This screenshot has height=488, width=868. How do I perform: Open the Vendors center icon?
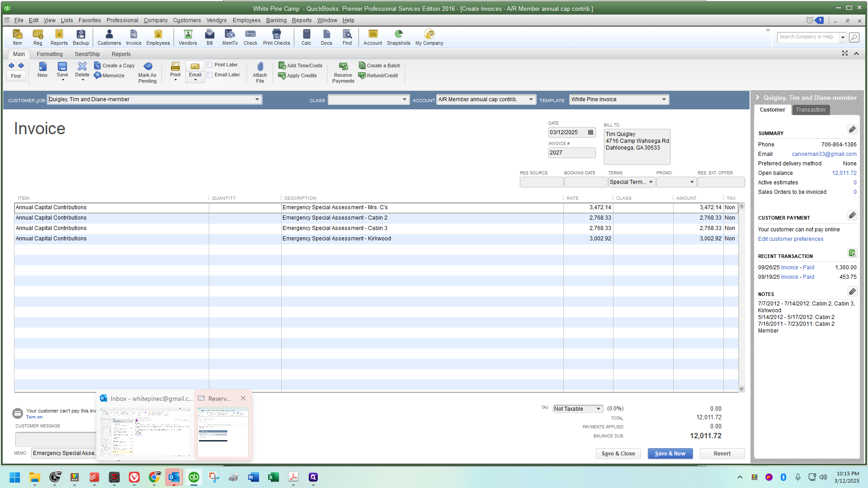(x=188, y=37)
